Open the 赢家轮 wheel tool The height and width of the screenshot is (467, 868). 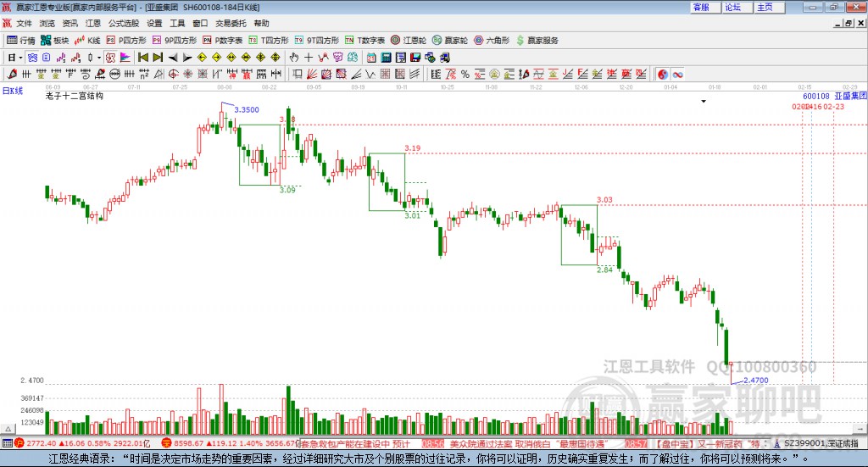(450, 41)
